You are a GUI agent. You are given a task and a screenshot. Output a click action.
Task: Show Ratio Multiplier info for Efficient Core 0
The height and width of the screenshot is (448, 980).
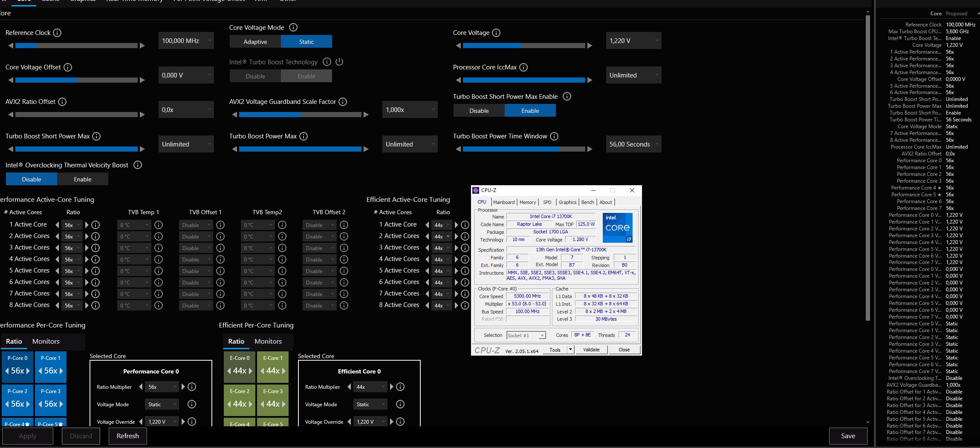click(x=400, y=387)
